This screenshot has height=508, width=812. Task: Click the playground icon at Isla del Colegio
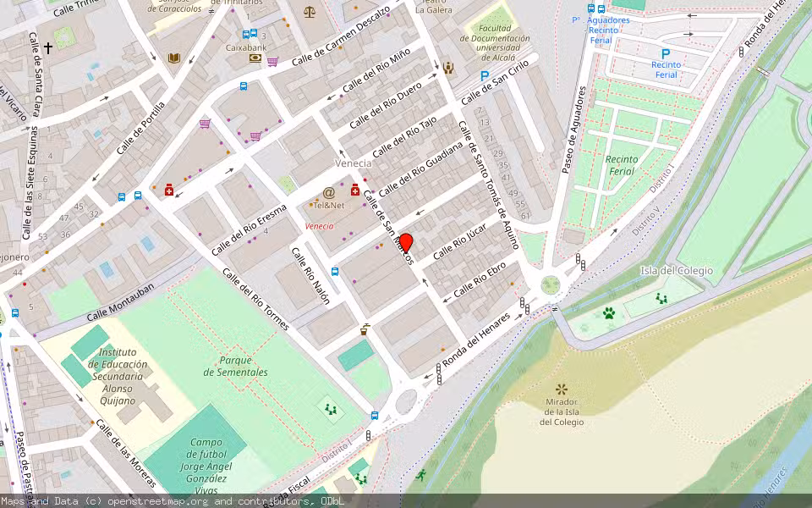tap(661, 298)
